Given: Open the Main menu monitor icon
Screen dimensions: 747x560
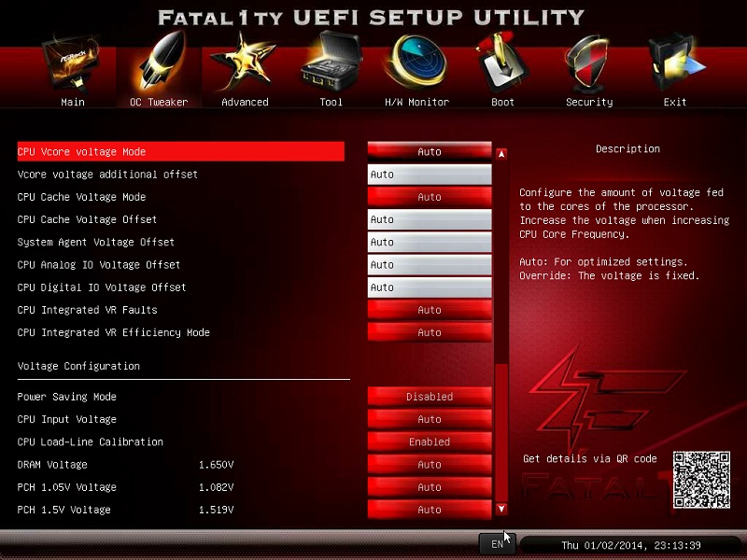Looking at the screenshot, I should coord(72,65).
